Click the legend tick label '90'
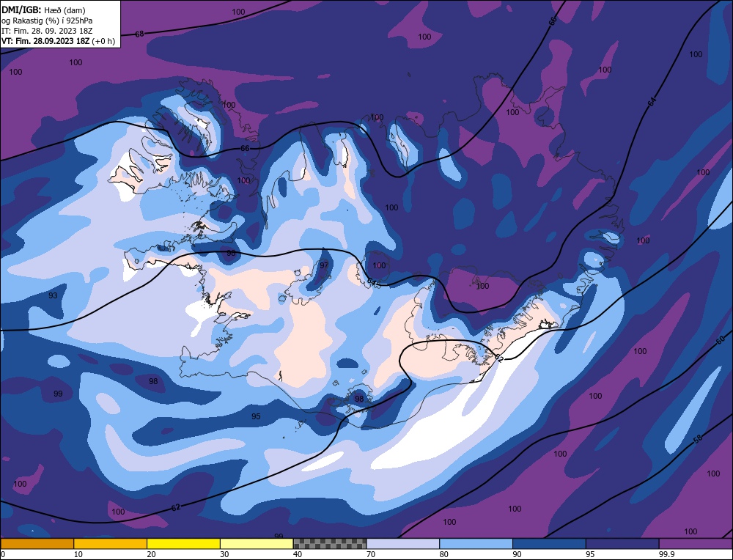The image size is (733, 560). 517,554
